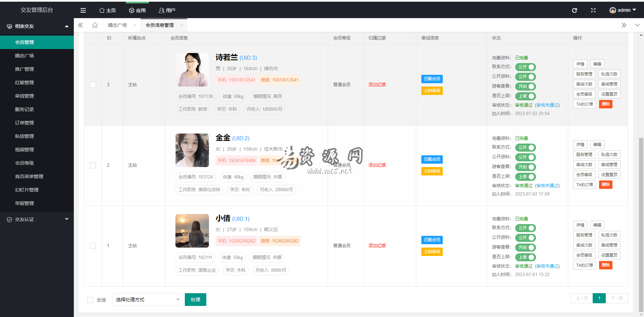Open the 应用 top menu
The height and width of the screenshot is (317, 644).
(x=138, y=10)
